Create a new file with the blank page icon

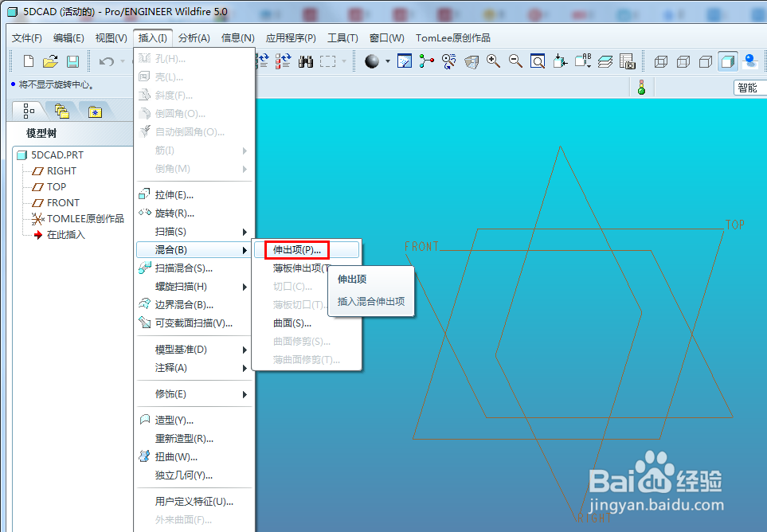(29, 61)
